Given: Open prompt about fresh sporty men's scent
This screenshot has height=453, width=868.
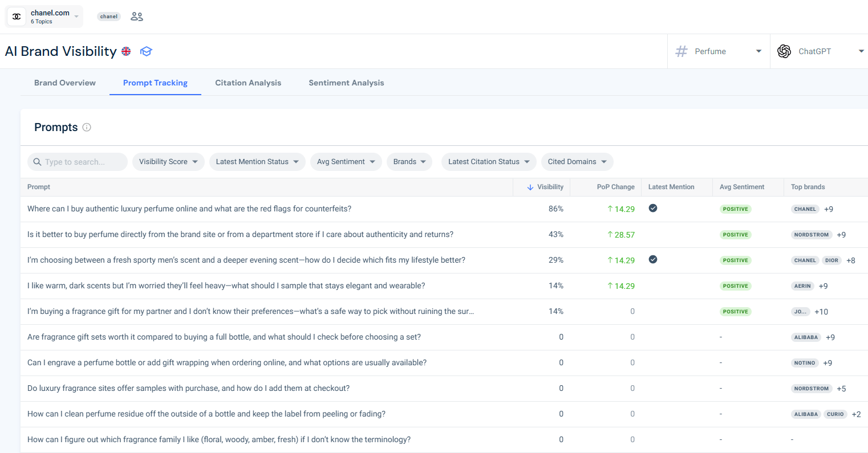Looking at the screenshot, I should pos(246,260).
